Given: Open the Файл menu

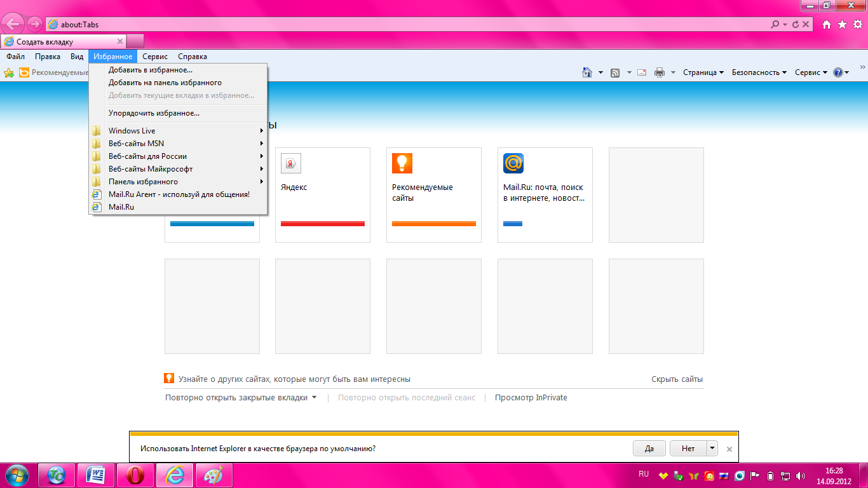Looking at the screenshot, I should [15, 57].
